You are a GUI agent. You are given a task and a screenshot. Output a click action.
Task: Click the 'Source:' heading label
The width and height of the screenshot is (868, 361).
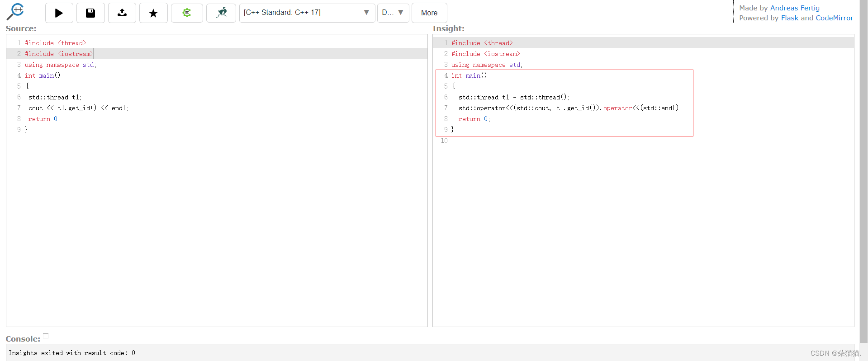pyautogui.click(x=21, y=28)
